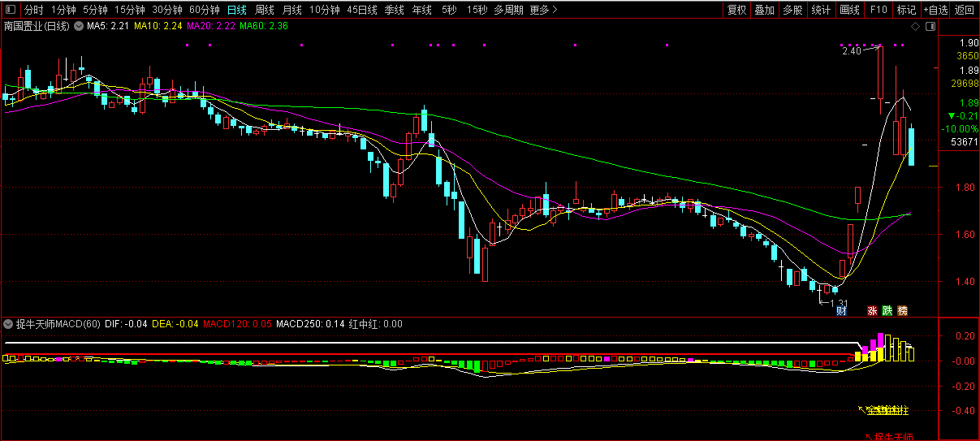Click the 涨 marker icon
This screenshot has height=441, width=980.
[x=873, y=310]
